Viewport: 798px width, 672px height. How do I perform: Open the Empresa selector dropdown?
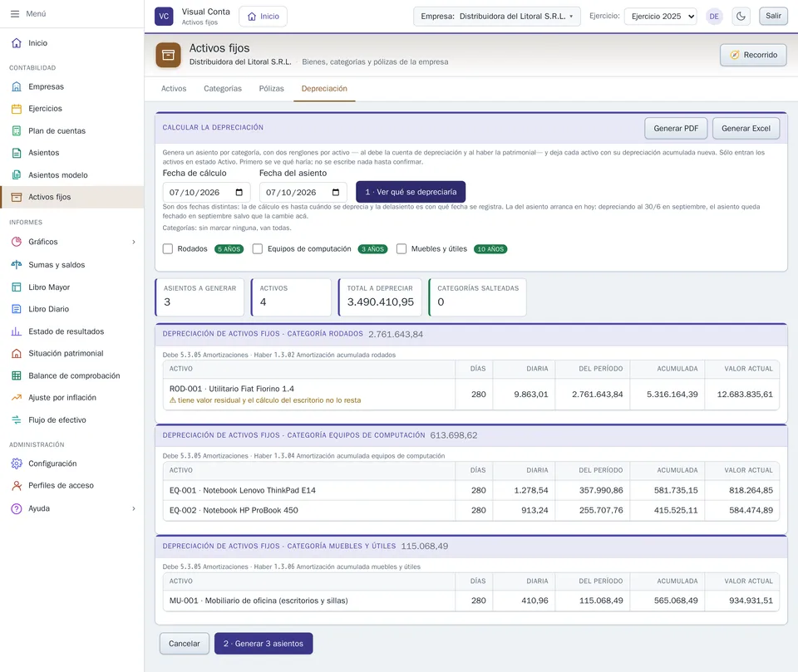click(497, 17)
